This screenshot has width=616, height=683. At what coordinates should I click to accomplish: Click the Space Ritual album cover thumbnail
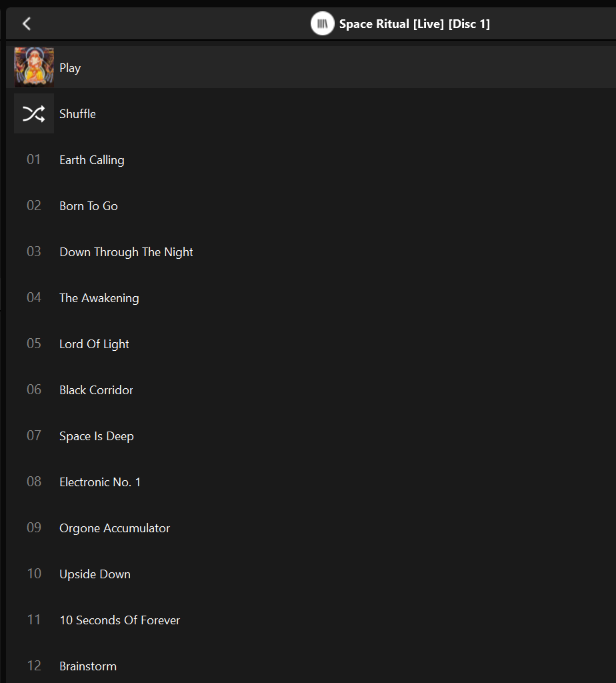(x=34, y=67)
